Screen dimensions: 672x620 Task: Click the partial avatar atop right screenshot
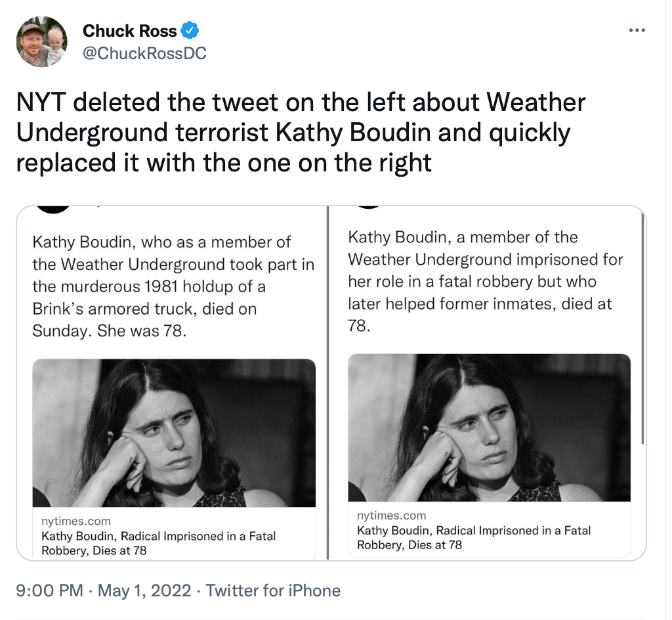click(x=368, y=207)
